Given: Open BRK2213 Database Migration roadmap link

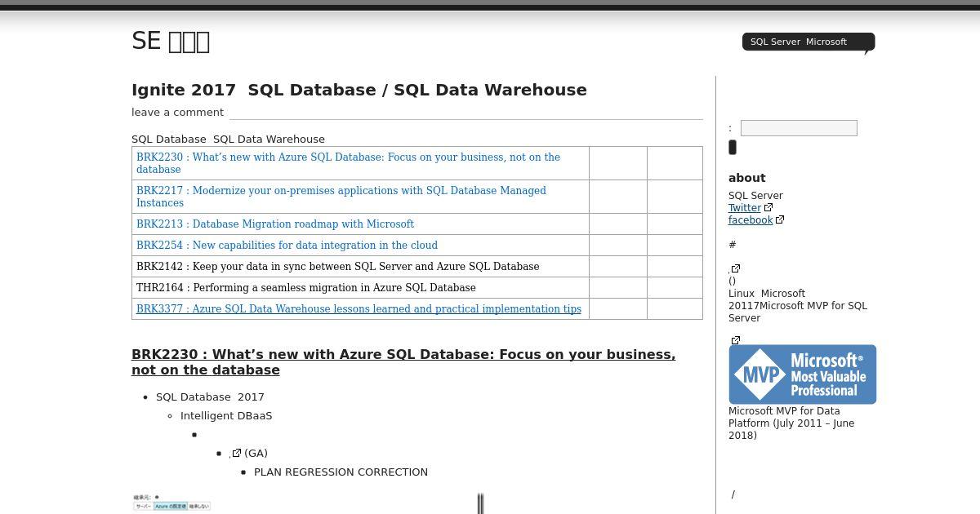Looking at the screenshot, I should (274, 224).
